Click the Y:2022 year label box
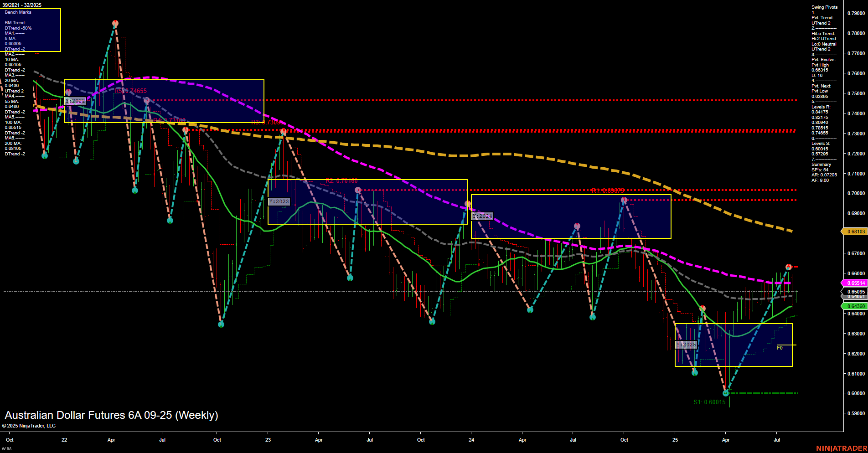 (x=76, y=101)
